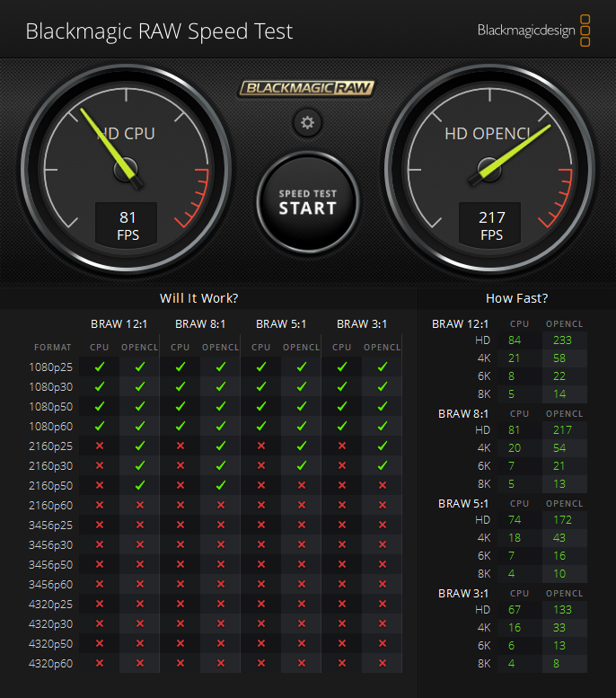Click BRAW 8:1 4K OPENCL value '54'
The height and width of the screenshot is (698, 616).
(x=559, y=448)
